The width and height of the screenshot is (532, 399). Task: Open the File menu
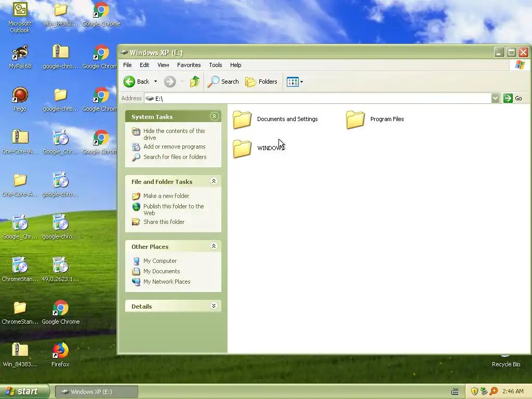tap(128, 65)
